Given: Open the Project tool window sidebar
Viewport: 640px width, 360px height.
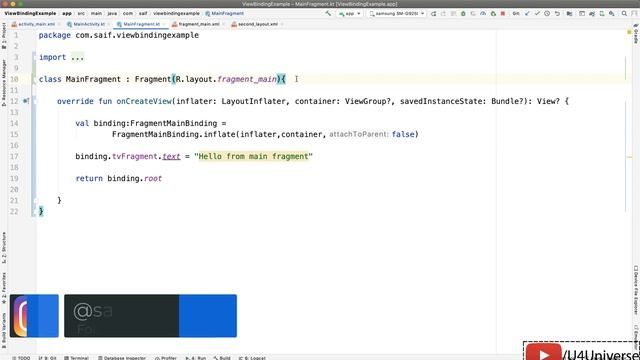Looking at the screenshot, I should [x=4, y=36].
